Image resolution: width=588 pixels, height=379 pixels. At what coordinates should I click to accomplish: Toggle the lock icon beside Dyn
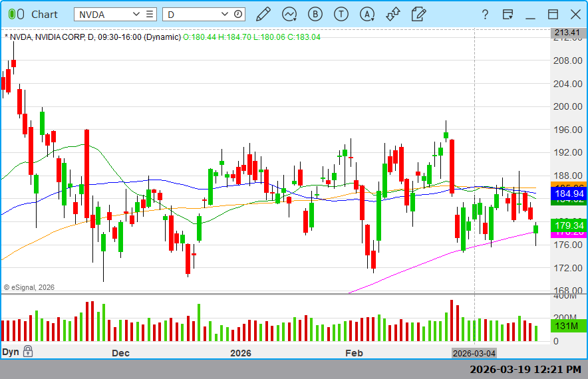(x=28, y=351)
